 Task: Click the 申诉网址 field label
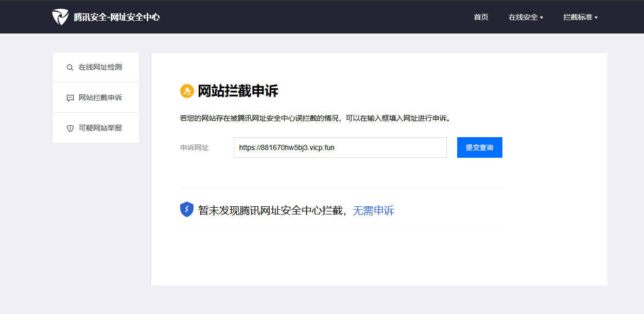[x=195, y=147]
